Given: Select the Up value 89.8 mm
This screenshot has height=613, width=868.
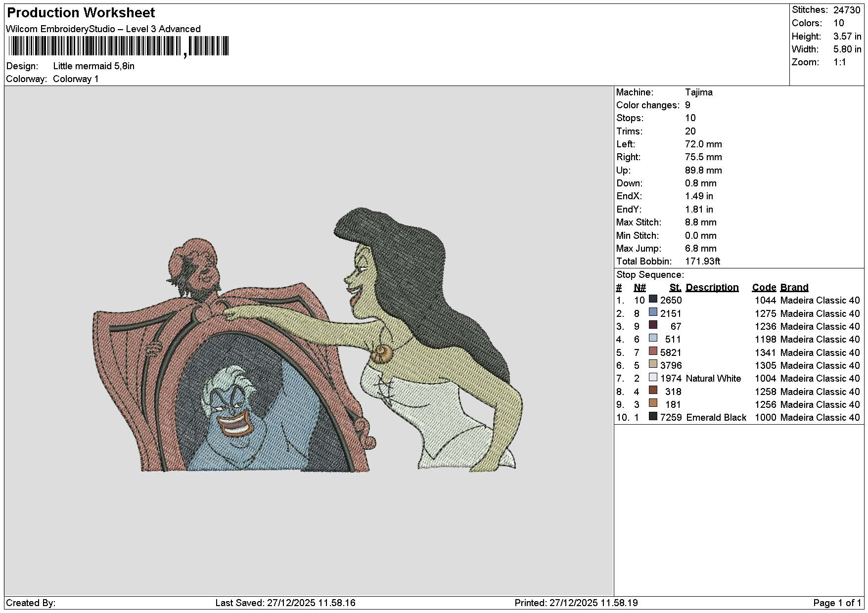Looking at the screenshot, I should [x=703, y=171].
